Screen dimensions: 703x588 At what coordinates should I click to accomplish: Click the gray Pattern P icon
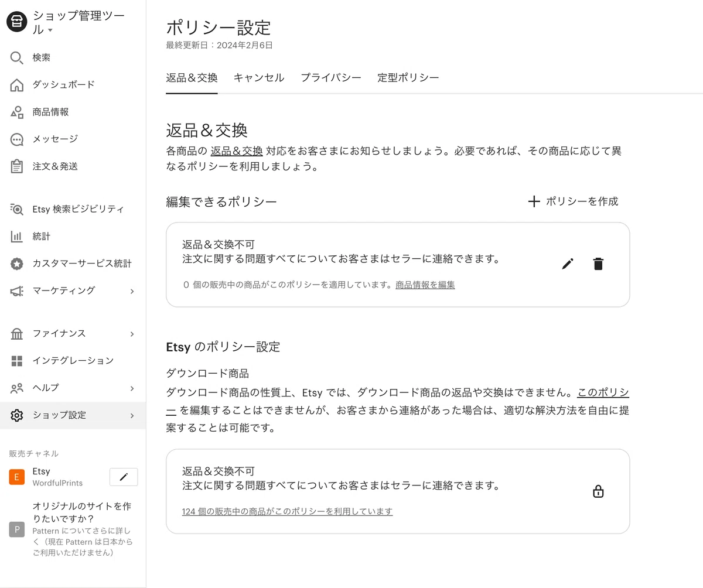tap(17, 529)
